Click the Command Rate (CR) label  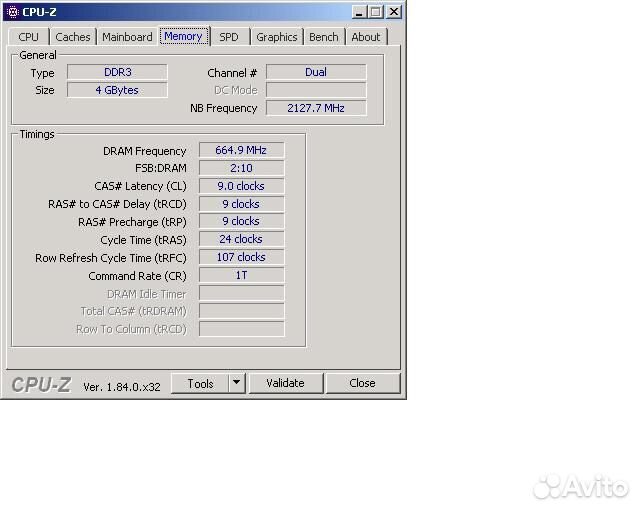(137, 276)
